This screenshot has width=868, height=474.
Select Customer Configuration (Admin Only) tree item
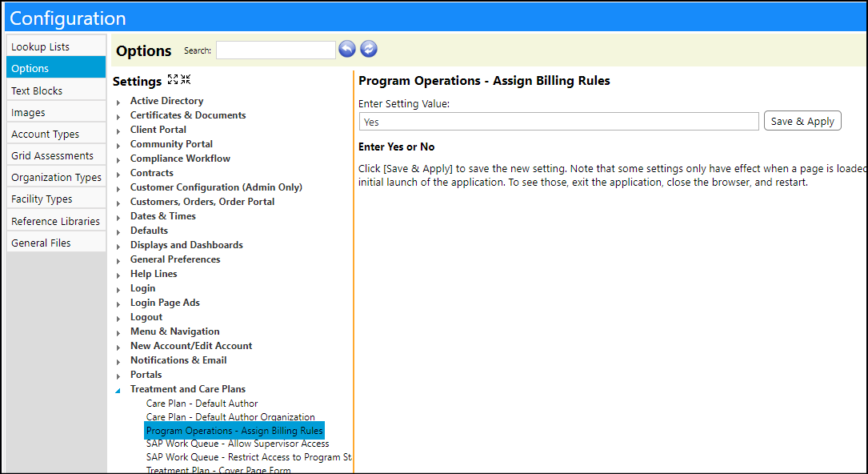216,187
